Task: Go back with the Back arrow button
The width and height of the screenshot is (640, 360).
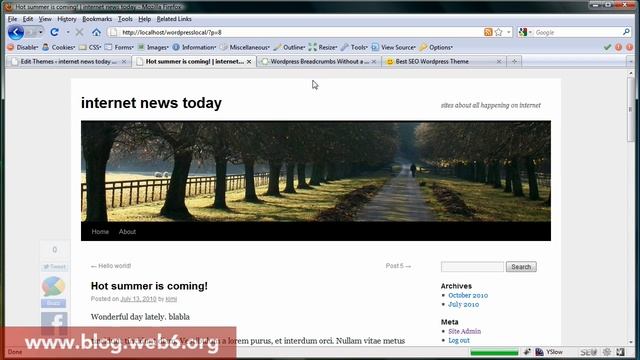Action: pos(16,32)
